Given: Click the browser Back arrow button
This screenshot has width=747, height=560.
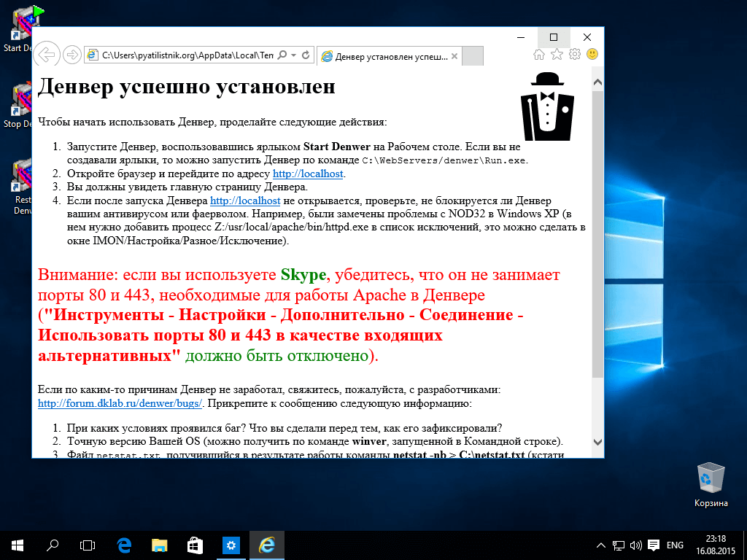Looking at the screenshot, I should (47, 55).
